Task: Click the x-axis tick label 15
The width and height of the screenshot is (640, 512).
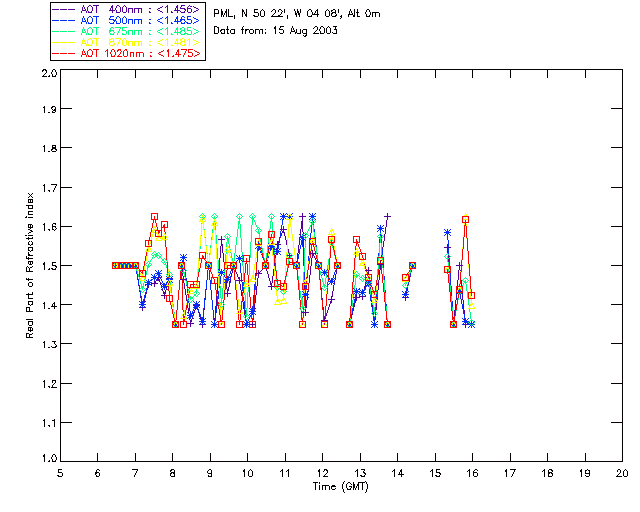Action: 435,473
